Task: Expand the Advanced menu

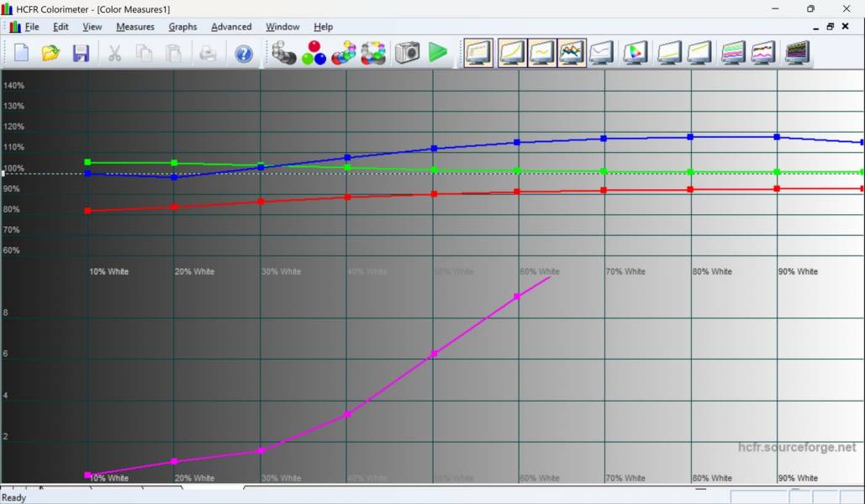Action: (x=231, y=27)
